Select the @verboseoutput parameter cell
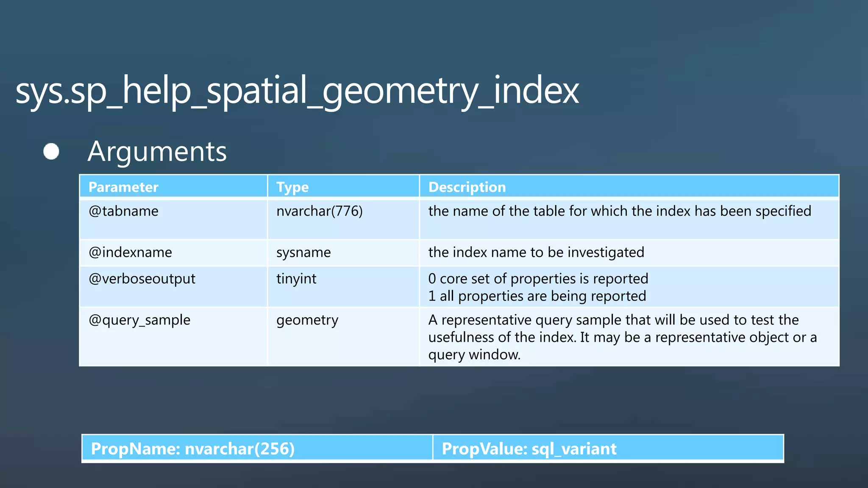This screenshot has width=868, height=488. pos(142,279)
